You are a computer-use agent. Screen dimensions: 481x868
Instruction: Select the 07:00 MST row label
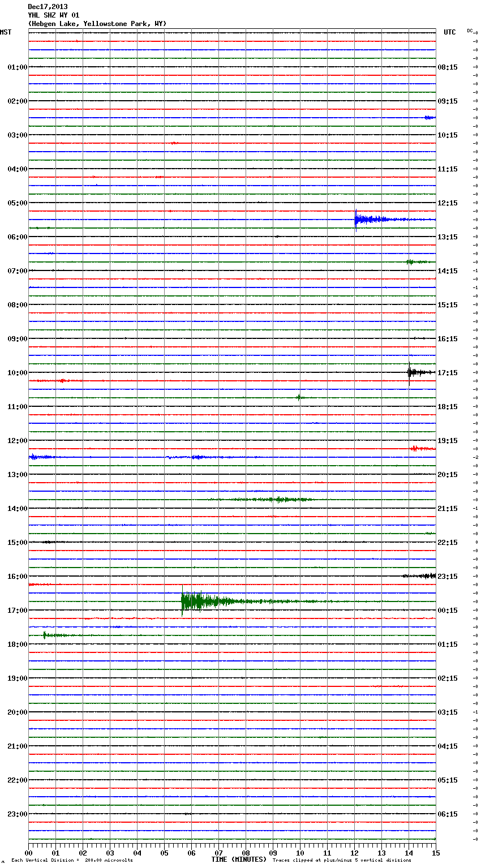pyautogui.click(x=18, y=271)
